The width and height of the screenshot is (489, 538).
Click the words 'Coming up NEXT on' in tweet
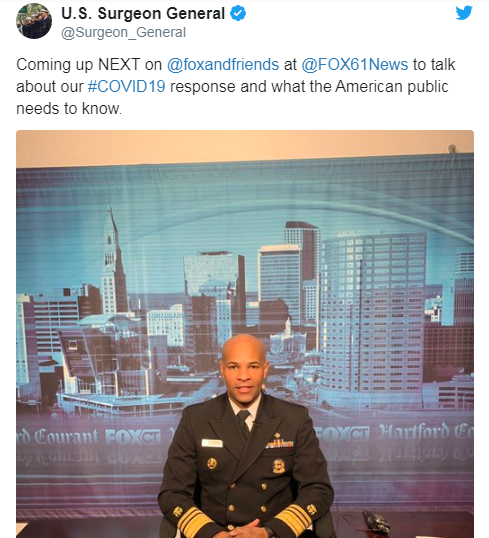click(x=89, y=65)
